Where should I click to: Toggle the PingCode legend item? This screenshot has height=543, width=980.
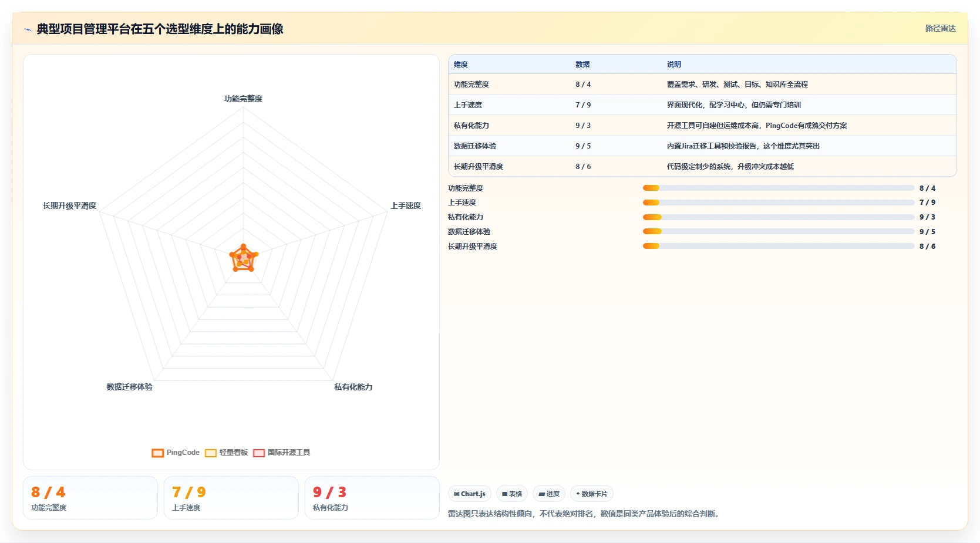[176, 453]
